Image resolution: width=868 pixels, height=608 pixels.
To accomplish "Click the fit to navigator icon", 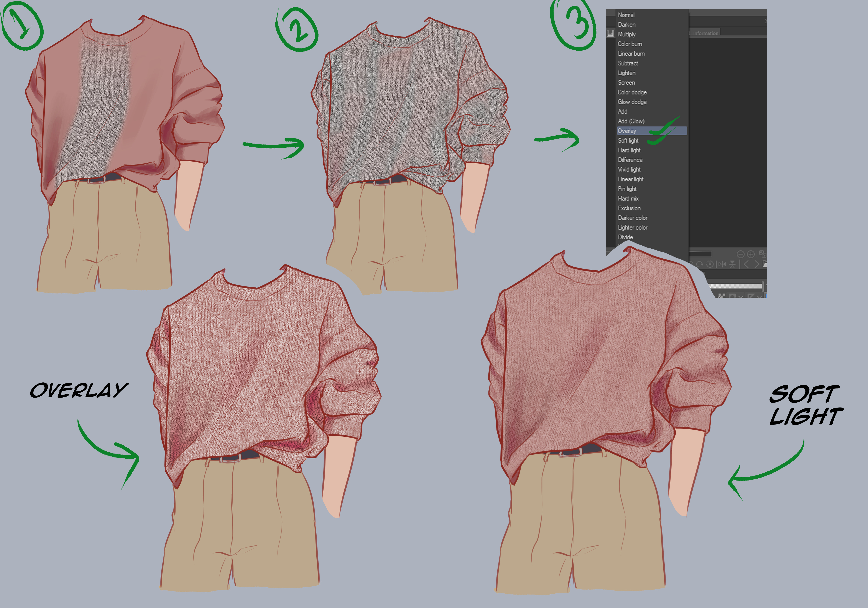I will pos(763,254).
